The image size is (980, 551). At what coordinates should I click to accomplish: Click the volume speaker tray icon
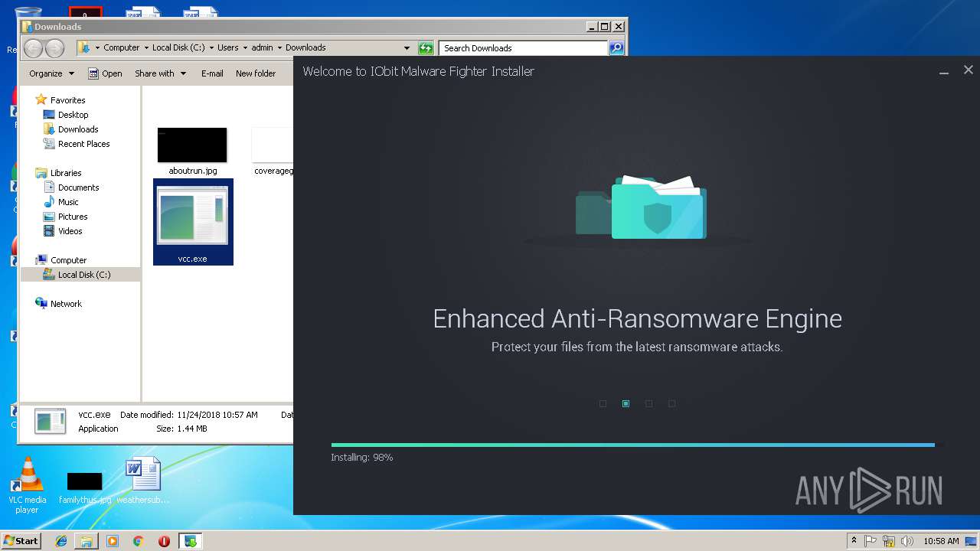point(907,541)
